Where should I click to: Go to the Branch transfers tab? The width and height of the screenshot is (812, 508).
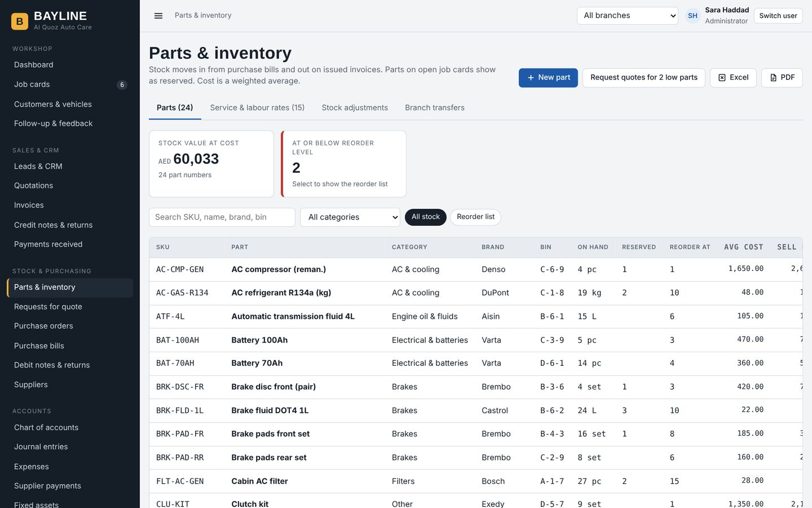(435, 108)
